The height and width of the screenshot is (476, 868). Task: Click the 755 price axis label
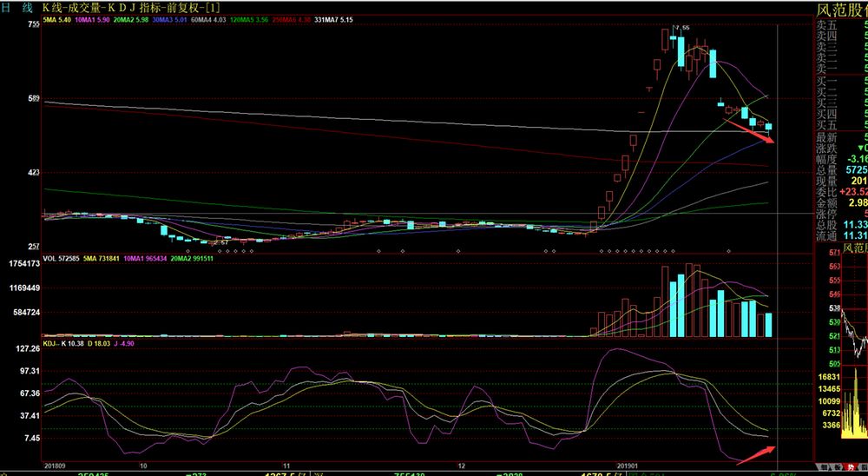pyautogui.click(x=34, y=23)
